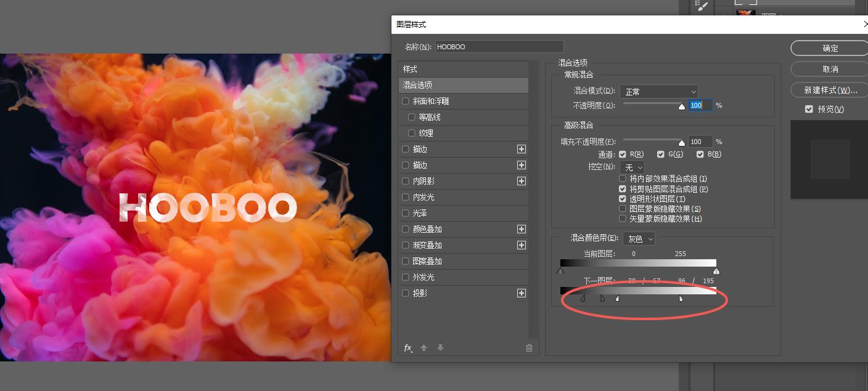Add another 渐变叠加 effect with plus icon
This screenshot has height=391, width=868.
pyautogui.click(x=521, y=245)
